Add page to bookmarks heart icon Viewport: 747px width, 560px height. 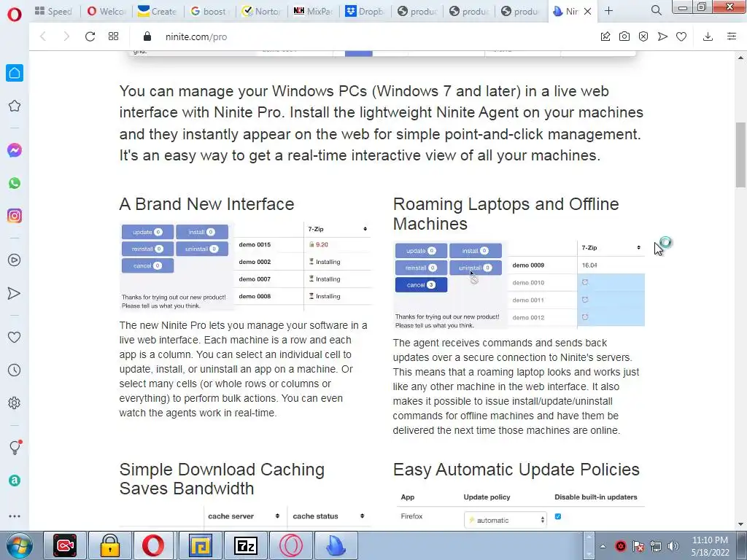[x=681, y=36]
